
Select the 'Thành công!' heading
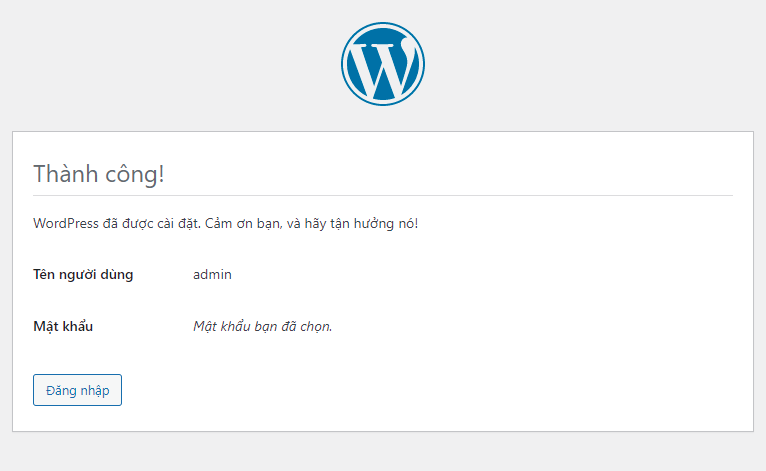99,174
